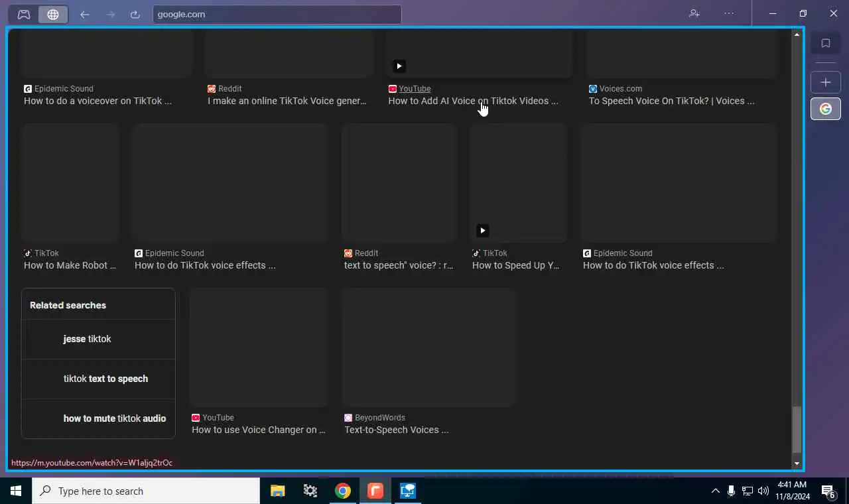Open Epidemic Sound 'How to do a voiceover' result
The image size is (849, 504).
[98, 101]
